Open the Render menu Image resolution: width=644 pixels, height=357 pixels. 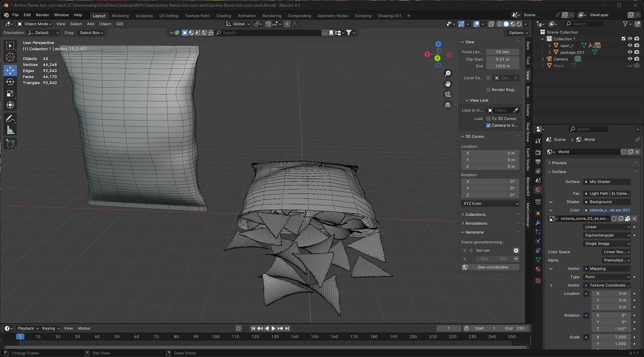[42, 15]
